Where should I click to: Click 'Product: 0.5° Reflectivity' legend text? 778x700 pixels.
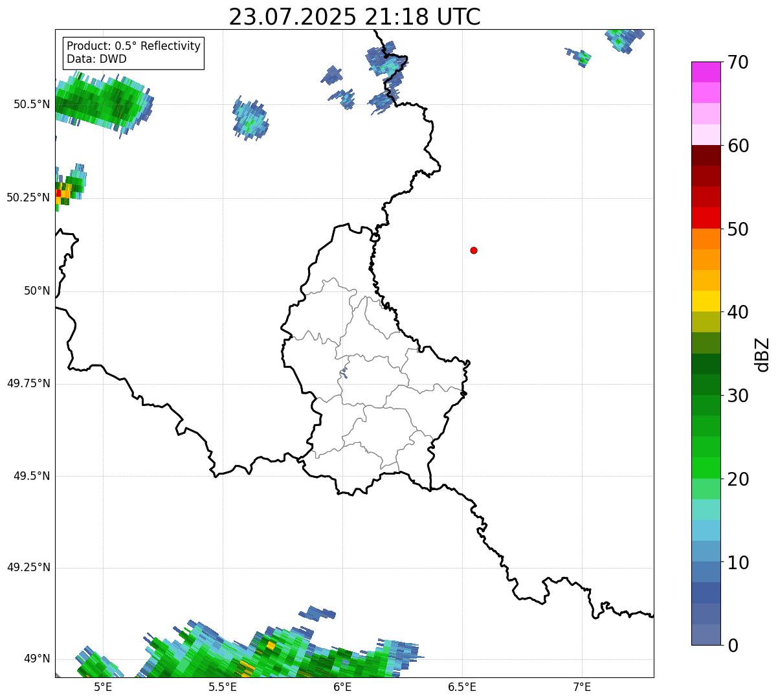click(133, 47)
